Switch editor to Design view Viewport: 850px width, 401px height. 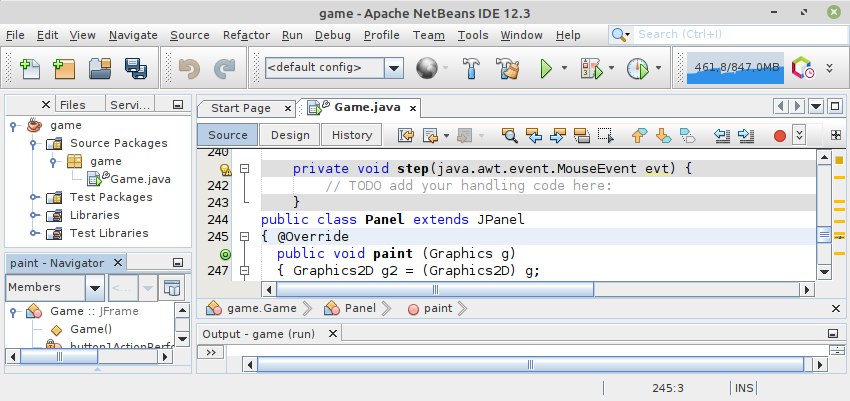click(x=290, y=135)
